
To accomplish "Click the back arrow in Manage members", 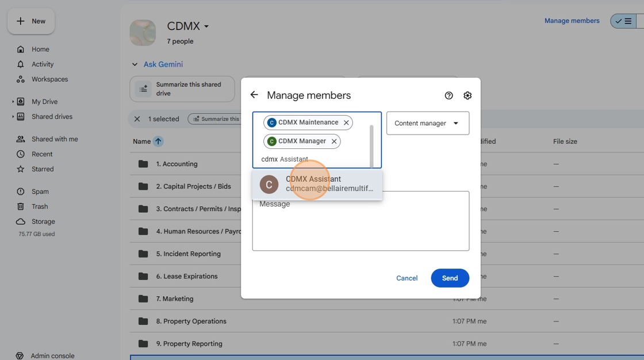I will coord(254,95).
